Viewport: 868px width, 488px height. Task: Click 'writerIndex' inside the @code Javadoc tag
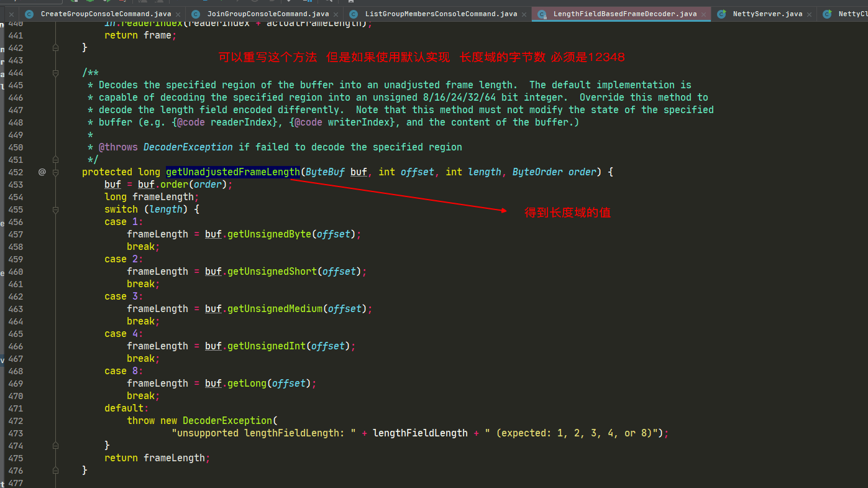[x=359, y=122]
